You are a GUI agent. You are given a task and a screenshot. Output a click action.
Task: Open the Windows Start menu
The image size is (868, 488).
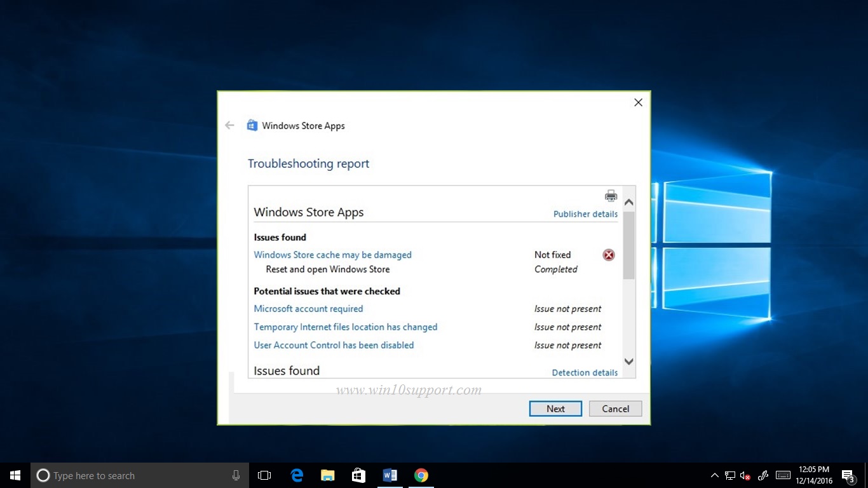15,475
